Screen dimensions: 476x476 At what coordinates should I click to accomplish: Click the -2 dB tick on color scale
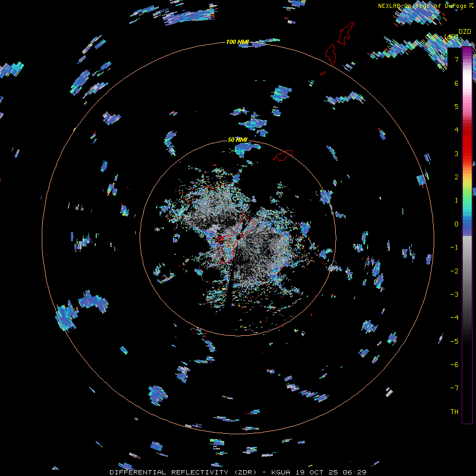click(x=454, y=271)
